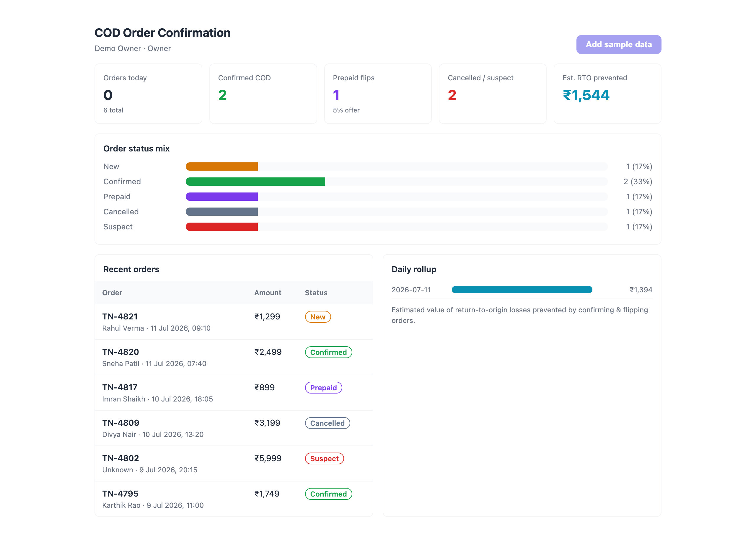Click the orange New status bar
Viewport: 756px width, 555px height.
(x=222, y=166)
